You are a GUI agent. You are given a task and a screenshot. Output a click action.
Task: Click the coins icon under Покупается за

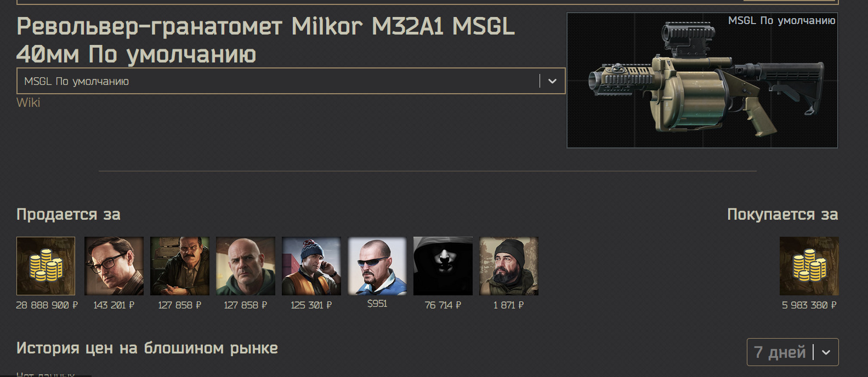pos(809,266)
